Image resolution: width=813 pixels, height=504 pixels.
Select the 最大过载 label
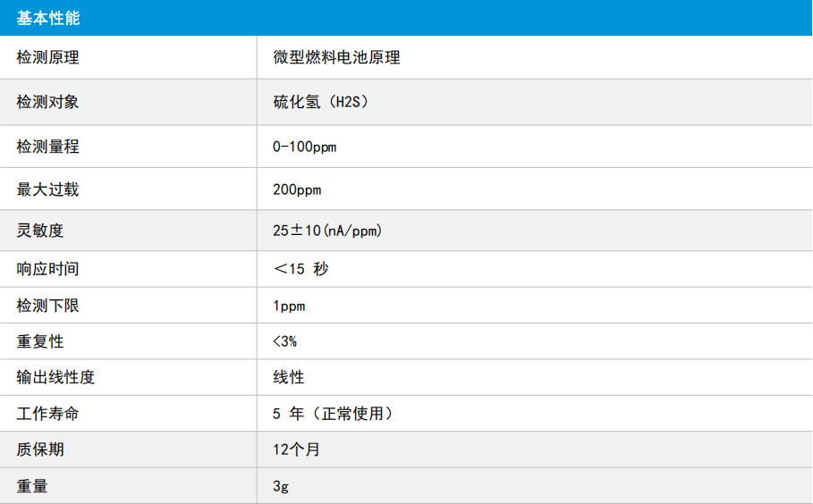click(47, 189)
